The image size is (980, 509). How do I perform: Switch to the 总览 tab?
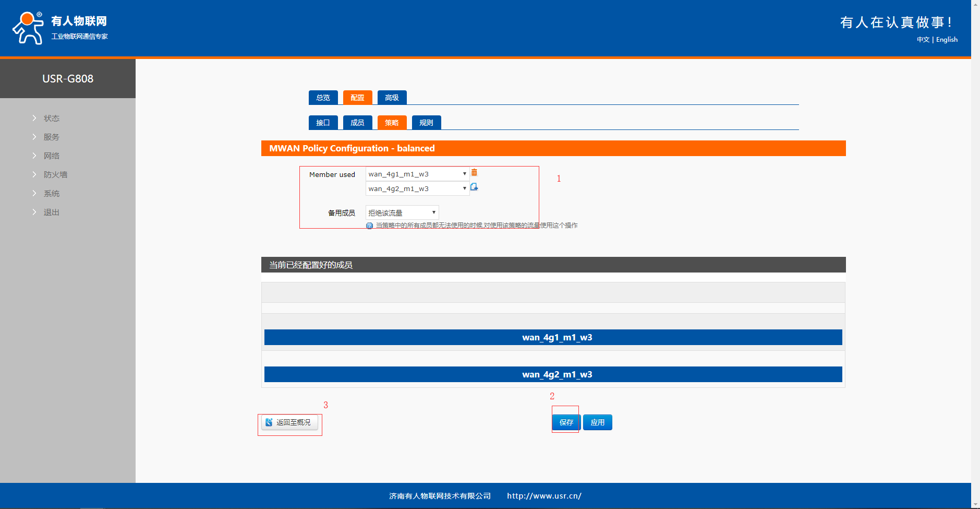click(x=323, y=98)
